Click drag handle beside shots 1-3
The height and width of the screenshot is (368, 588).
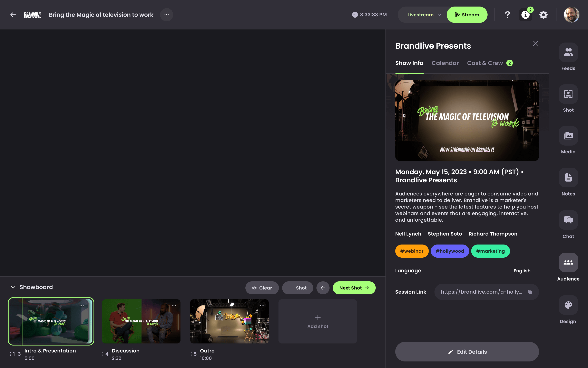point(10,354)
